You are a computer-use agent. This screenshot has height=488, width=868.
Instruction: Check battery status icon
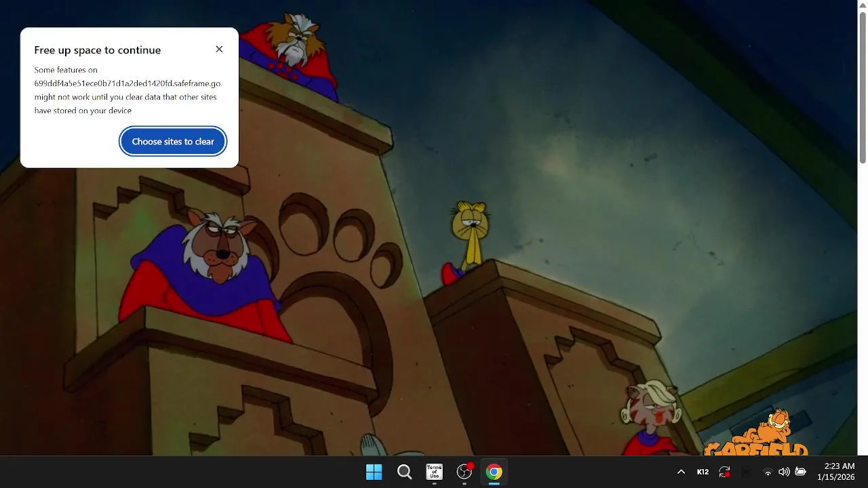pyautogui.click(x=800, y=472)
